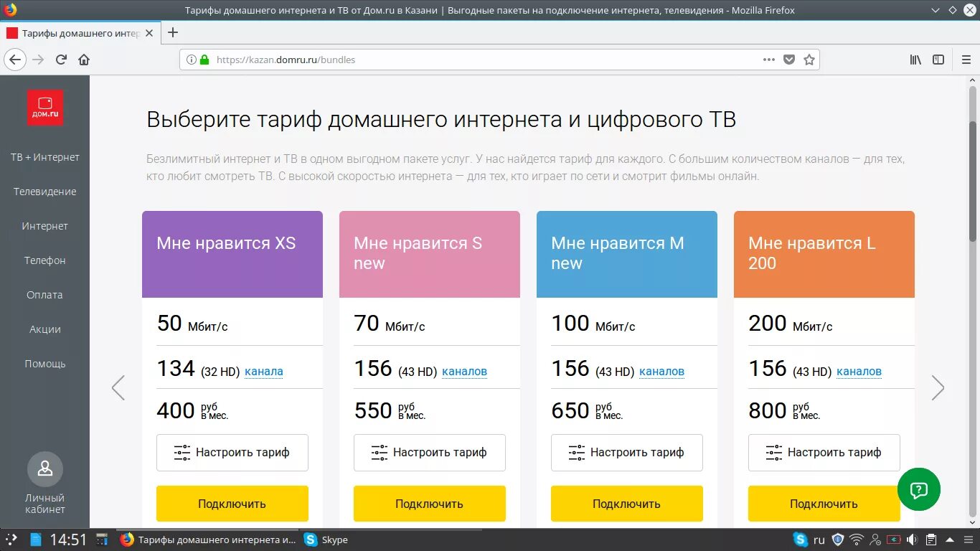Open the Firefox home page icon
Image resolution: width=980 pixels, height=551 pixels.
[x=84, y=60]
